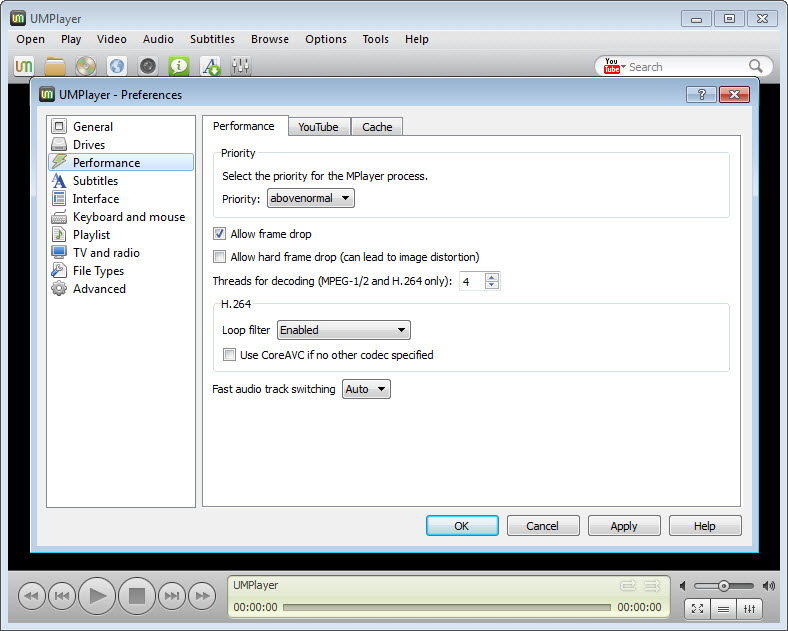788x631 pixels.
Task: Switch to the Cache tab
Action: (x=377, y=127)
